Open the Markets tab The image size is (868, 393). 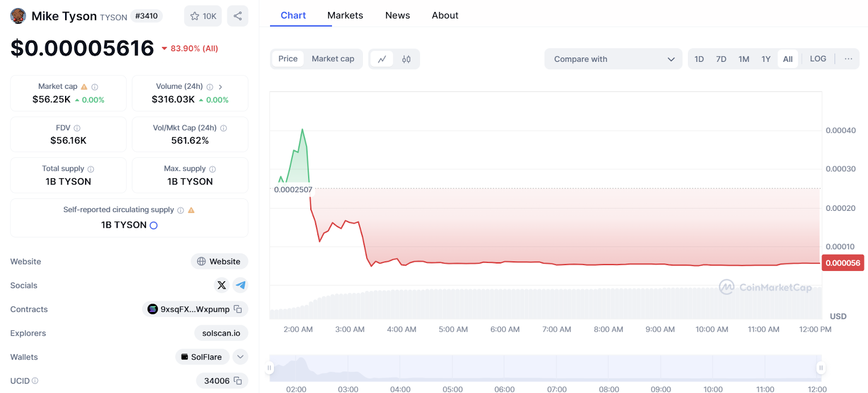pos(345,15)
